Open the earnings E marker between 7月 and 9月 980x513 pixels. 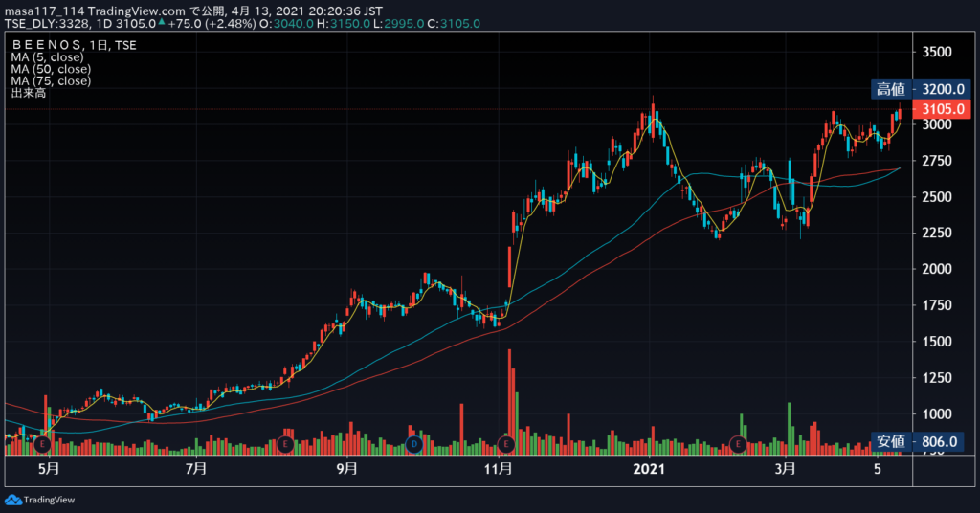click(x=285, y=445)
